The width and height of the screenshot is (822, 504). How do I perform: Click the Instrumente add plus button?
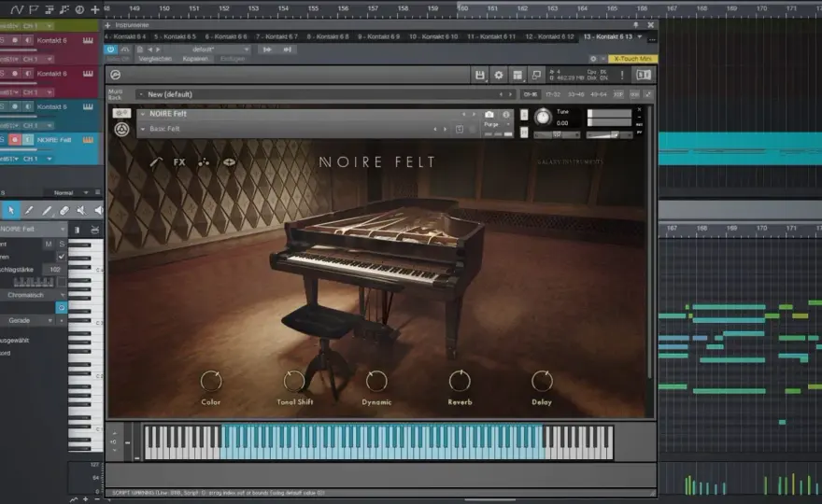click(107, 25)
